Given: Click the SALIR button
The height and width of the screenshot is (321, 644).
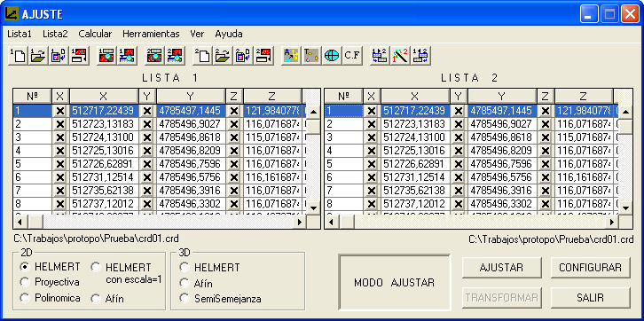Looking at the screenshot, I should [x=590, y=298].
